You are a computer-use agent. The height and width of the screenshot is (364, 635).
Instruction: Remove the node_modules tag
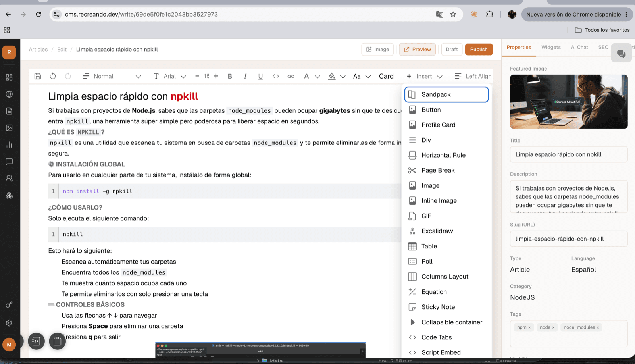[x=598, y=327]
